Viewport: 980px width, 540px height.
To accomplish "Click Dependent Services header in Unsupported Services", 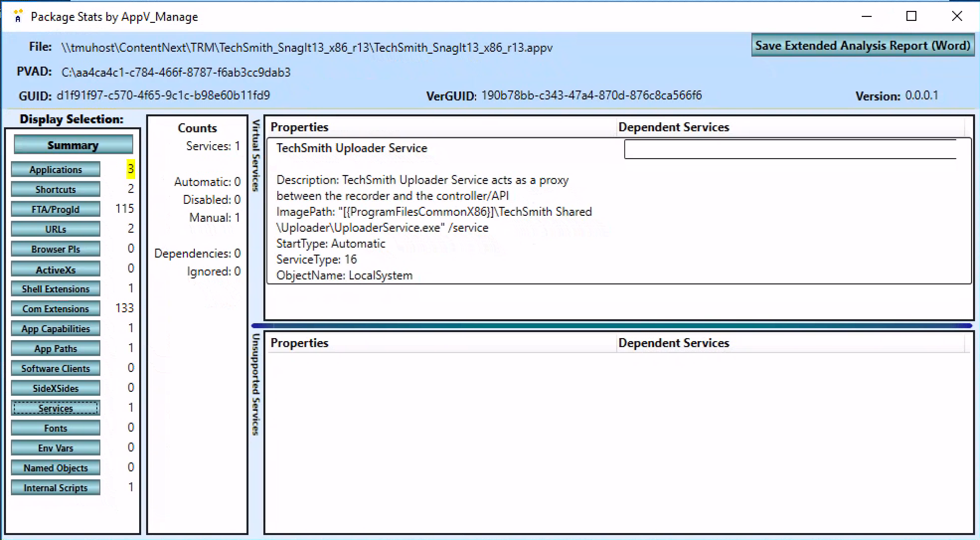I will [x=673, y=343].
